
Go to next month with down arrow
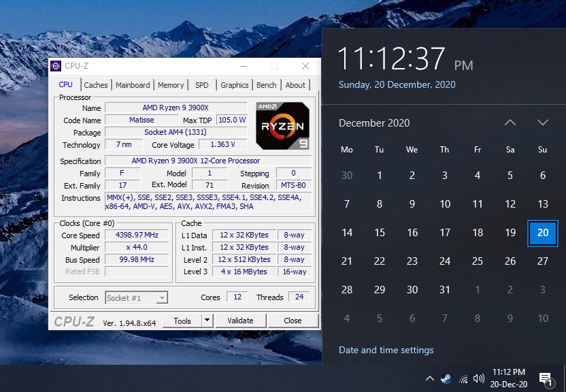click(x=543, y=122)
